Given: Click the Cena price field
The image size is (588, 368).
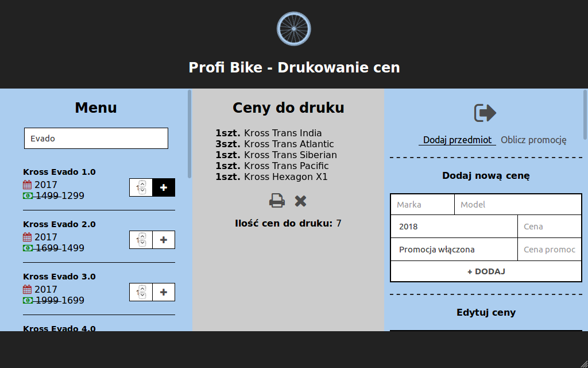Looking at the screenshot, I should pyautogui.click(x=550, y=227).
